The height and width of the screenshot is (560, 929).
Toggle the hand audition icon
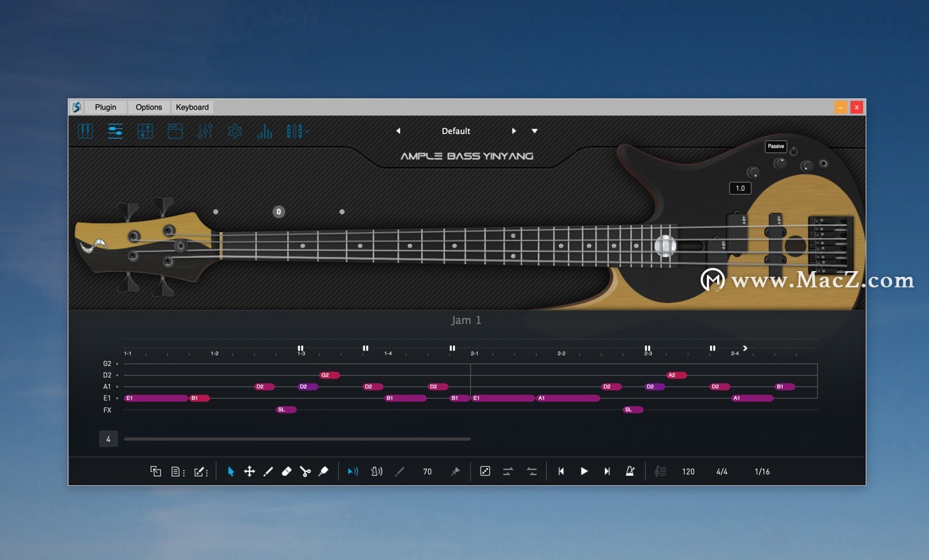[376, 471]
